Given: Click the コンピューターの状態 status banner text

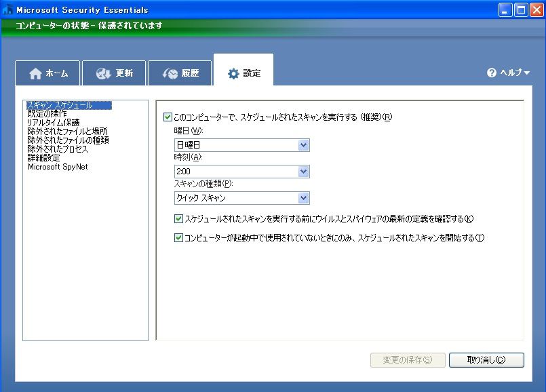Looking at the screenshot, I should tap(89, 25).
